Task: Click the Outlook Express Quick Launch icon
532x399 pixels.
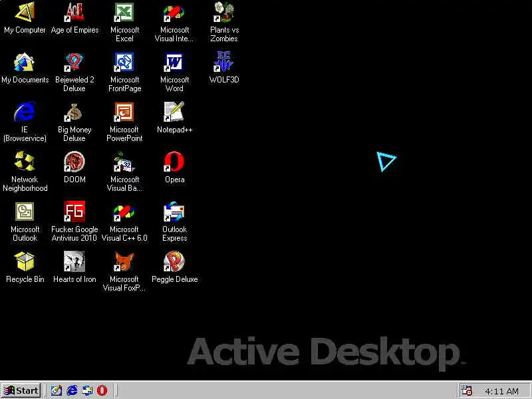Action: click(87, 390)
